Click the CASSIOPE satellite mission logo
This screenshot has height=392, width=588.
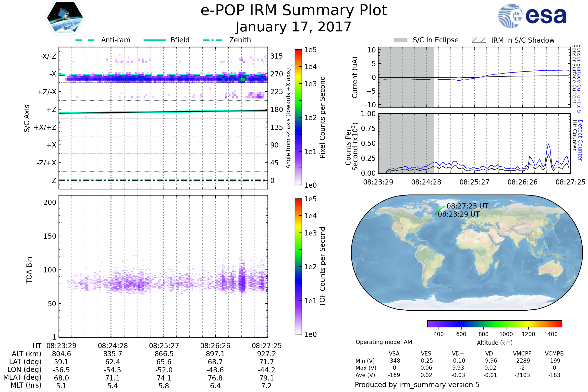click(x=65, y=18)
